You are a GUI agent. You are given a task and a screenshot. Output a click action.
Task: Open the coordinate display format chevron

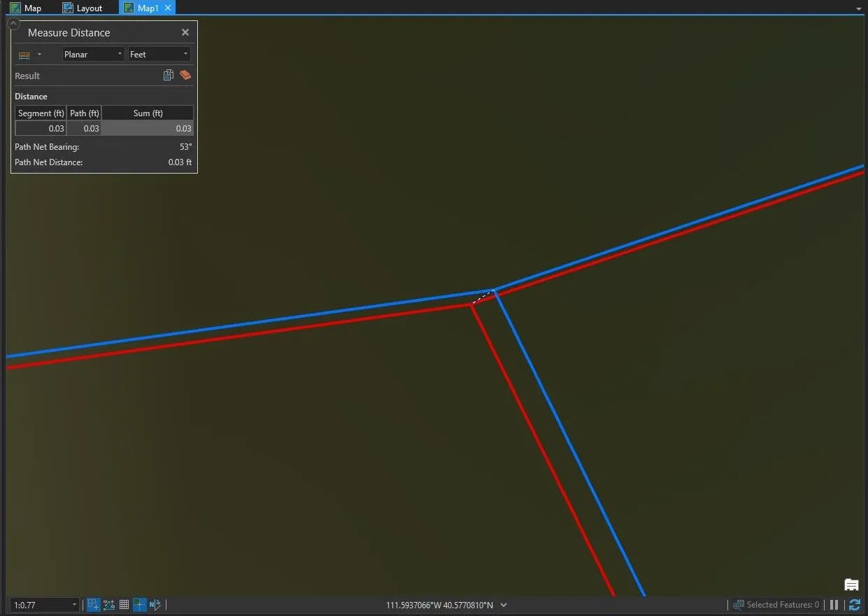pos(504,605)
